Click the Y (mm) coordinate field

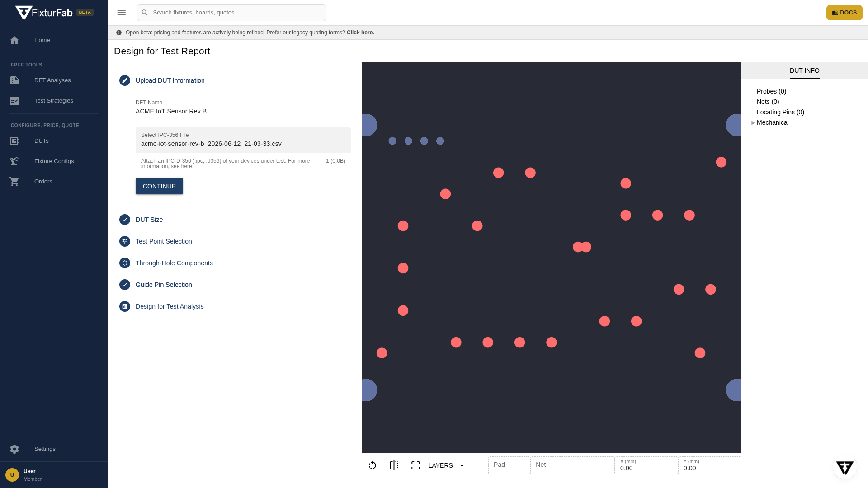pos(710,465)
